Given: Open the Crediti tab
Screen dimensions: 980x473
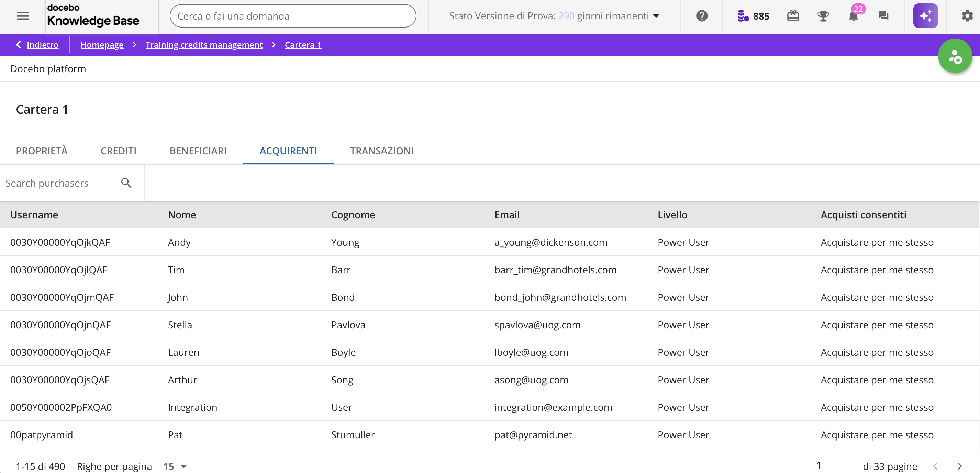Looking at the screenshot, I should pyautogui.click(x=118, y=151).
